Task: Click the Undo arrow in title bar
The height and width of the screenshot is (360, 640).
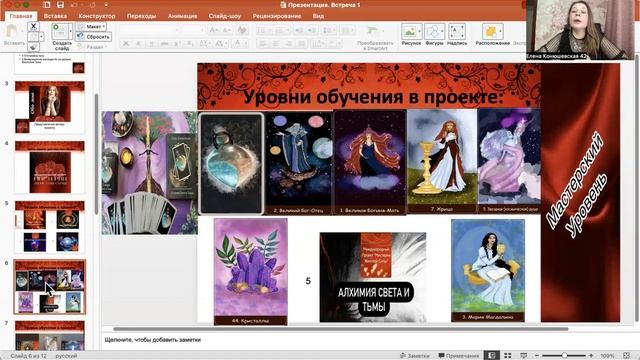Action: click(74, 5)
